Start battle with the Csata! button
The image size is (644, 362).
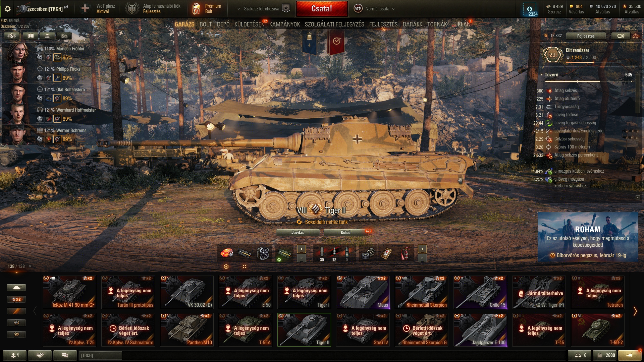pyautogui.click(x=322, y=9)
